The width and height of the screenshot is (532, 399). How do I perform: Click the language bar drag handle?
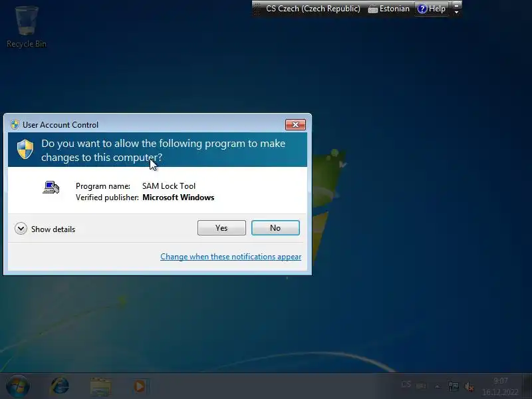click(257, 9)
